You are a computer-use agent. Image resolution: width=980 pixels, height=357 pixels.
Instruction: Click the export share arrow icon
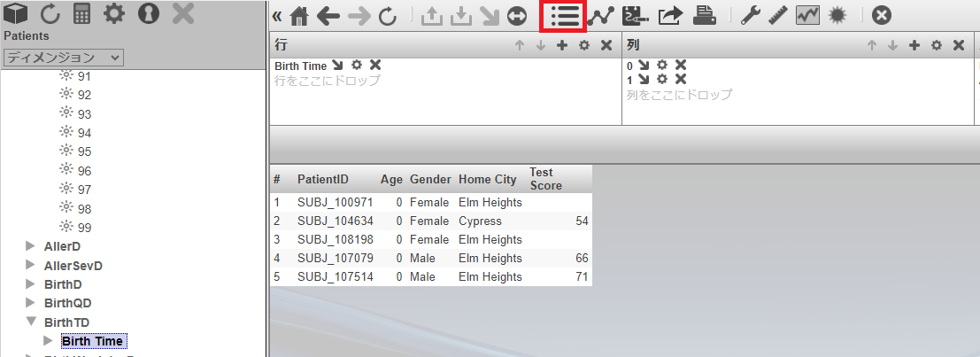click(670, 16)
